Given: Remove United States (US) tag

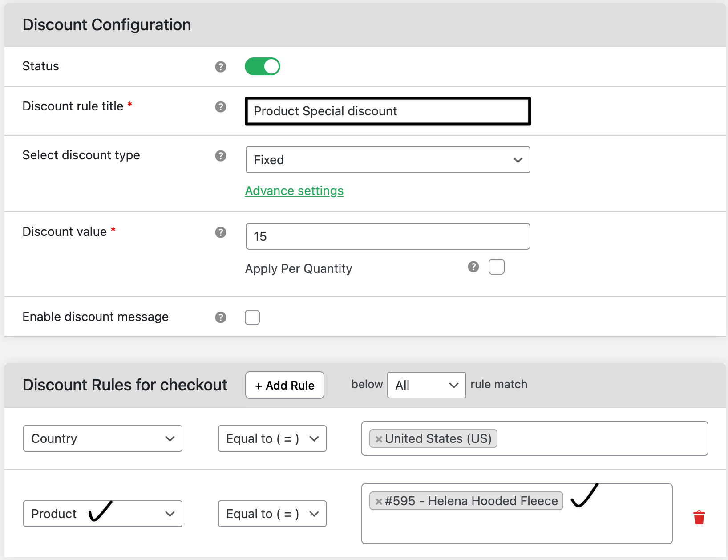Looking at the screenshot, I should (379, 439).
